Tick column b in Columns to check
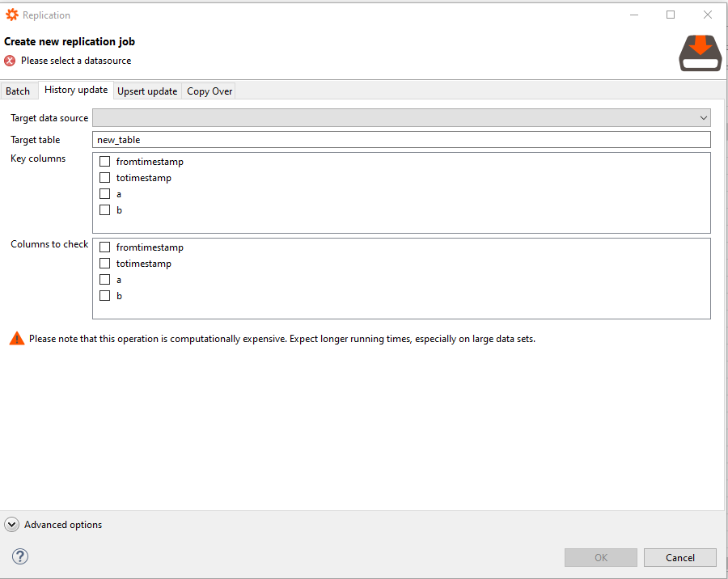Screen dimensions: 728x579 104,296
